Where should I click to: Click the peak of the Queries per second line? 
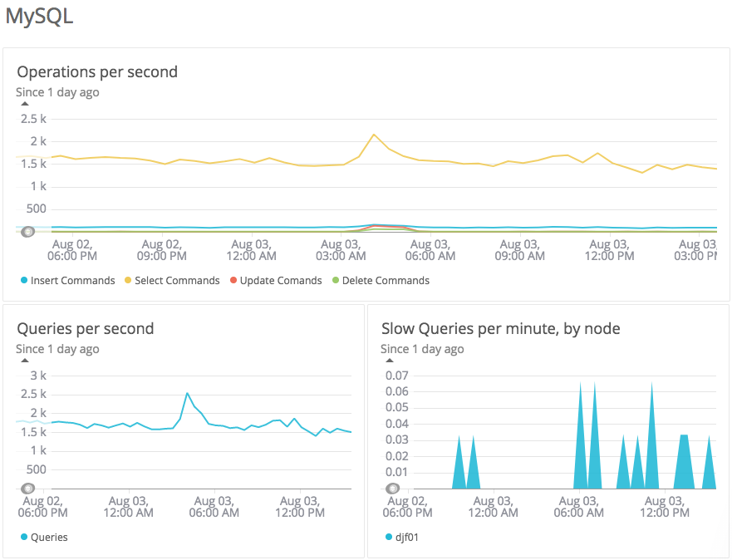[187, 393]
